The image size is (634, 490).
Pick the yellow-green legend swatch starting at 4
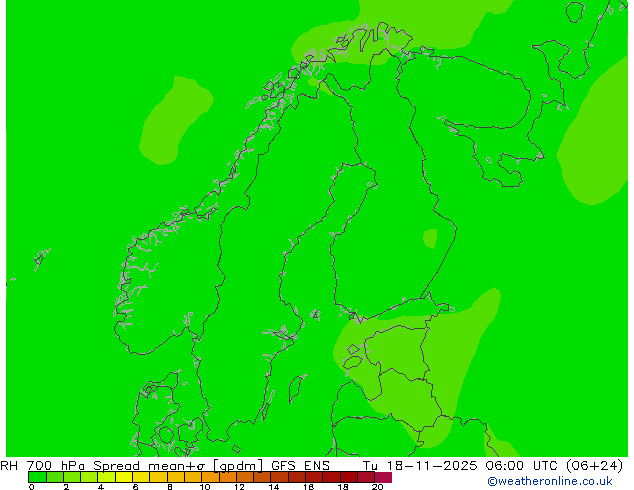coord(107,477)
